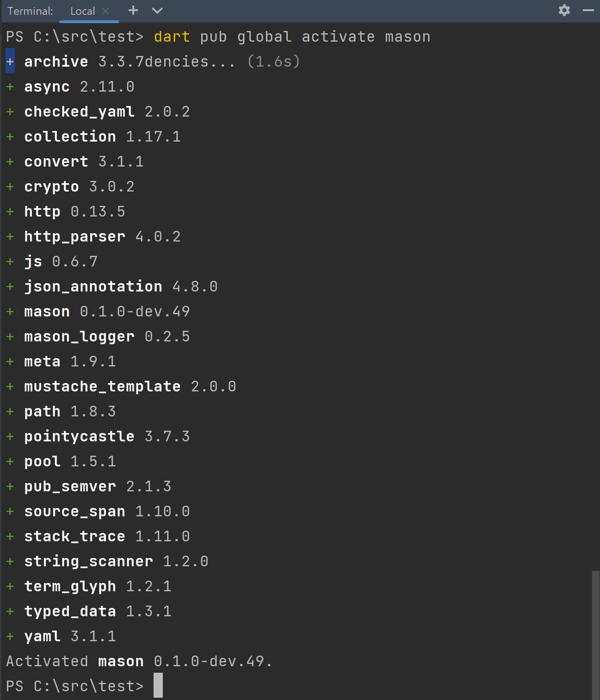Select the mason 0.1.0-dev.49 package line

[106, 311]
